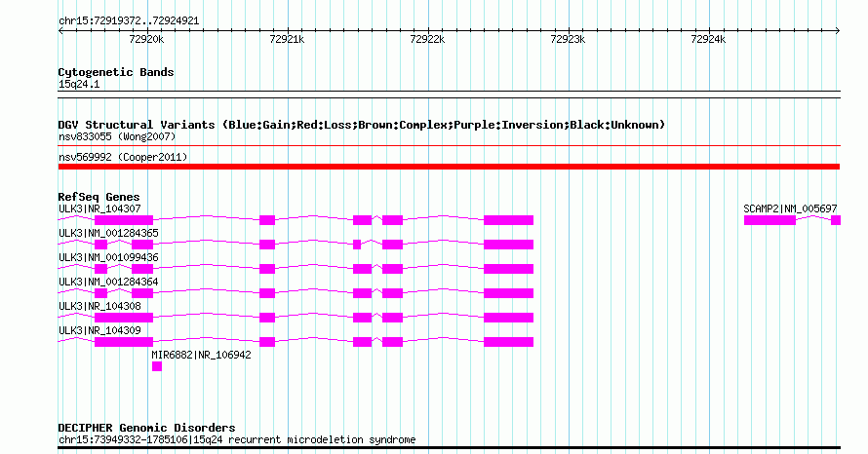Viewport: 868px width, 454px height.
Task: Click the black 15q24.1 cytogenetic band bar
Action: [449, 95]
